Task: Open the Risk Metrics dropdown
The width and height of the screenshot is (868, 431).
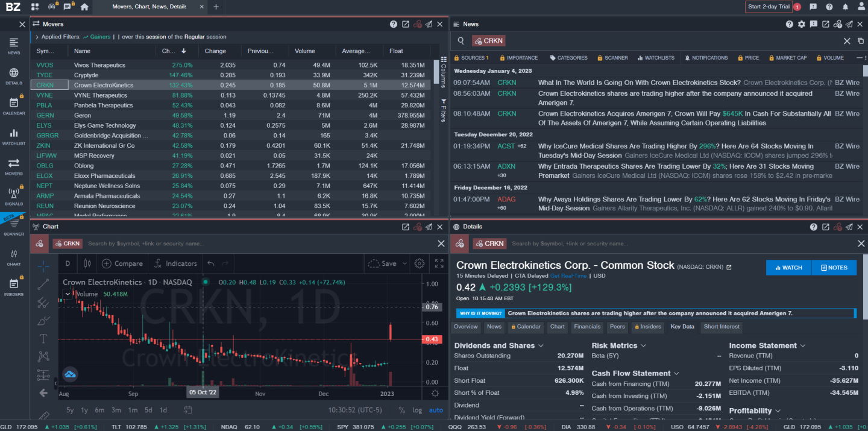Action: click(x=641, y=345)
